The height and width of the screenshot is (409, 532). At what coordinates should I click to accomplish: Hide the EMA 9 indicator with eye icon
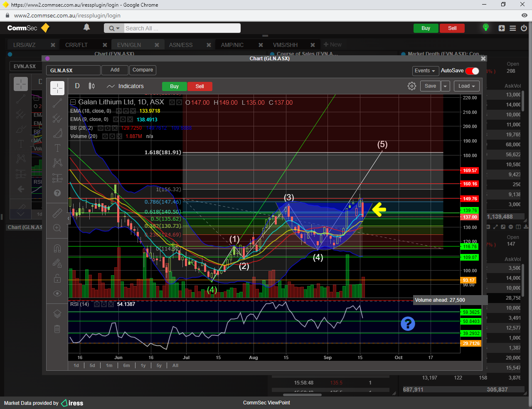[x=116, y=119]
